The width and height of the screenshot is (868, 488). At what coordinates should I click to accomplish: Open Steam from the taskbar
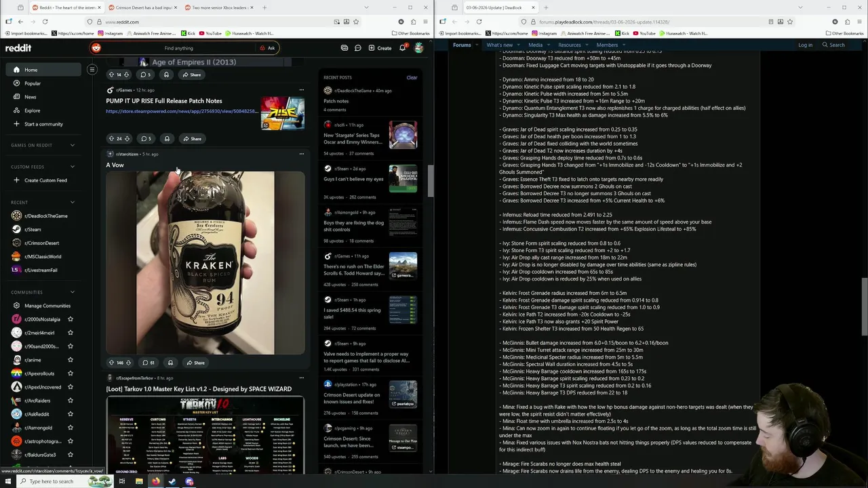172,481
